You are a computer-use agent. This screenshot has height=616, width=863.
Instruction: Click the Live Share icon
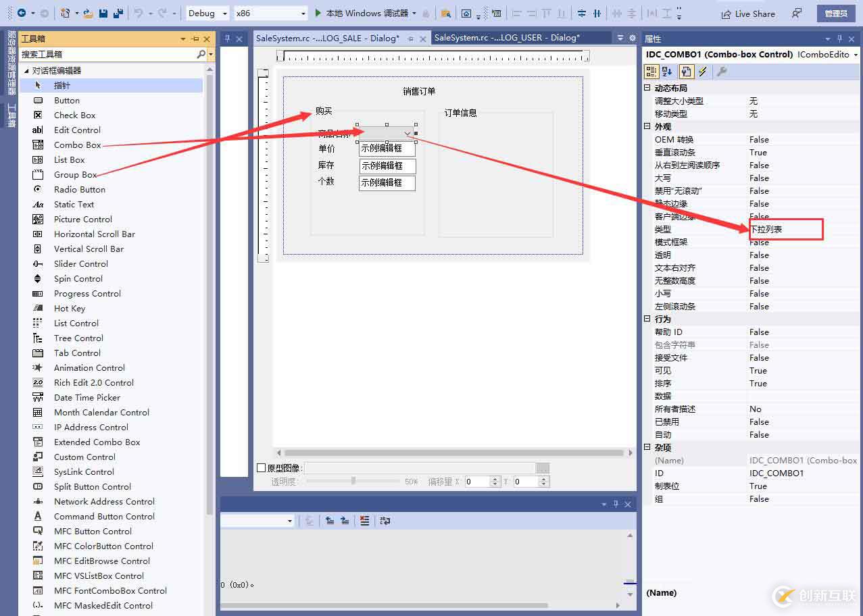point(726,14)
